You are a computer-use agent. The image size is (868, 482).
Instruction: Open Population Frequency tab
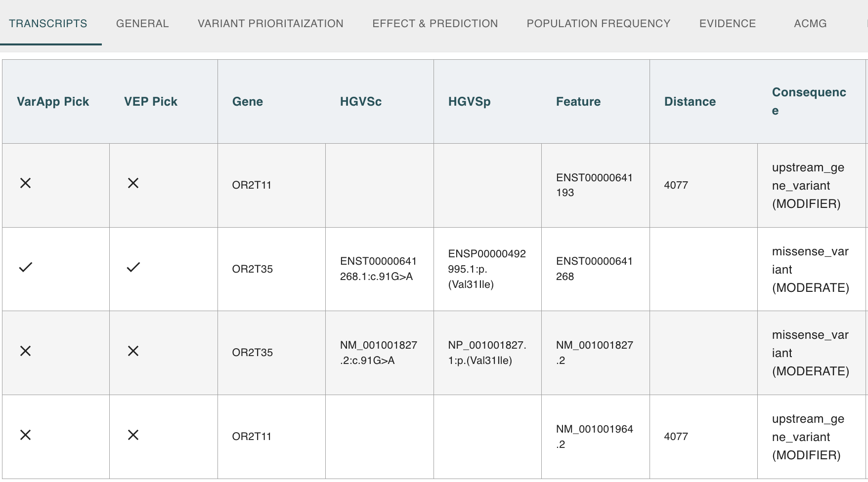point(598,24)
